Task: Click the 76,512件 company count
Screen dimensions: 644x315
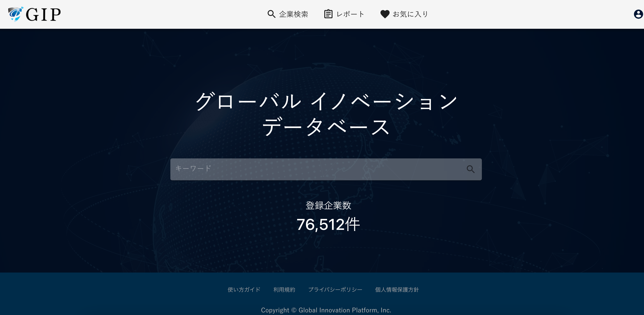Action: [328, 224]
